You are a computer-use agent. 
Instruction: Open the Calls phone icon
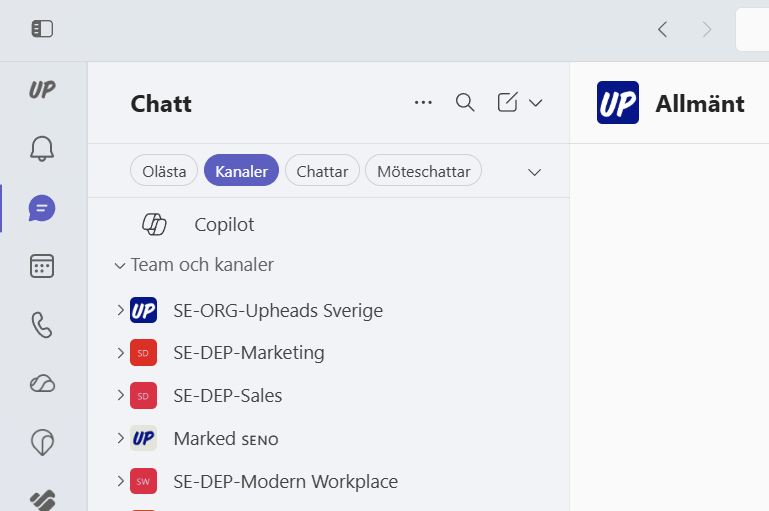point(42,324)
